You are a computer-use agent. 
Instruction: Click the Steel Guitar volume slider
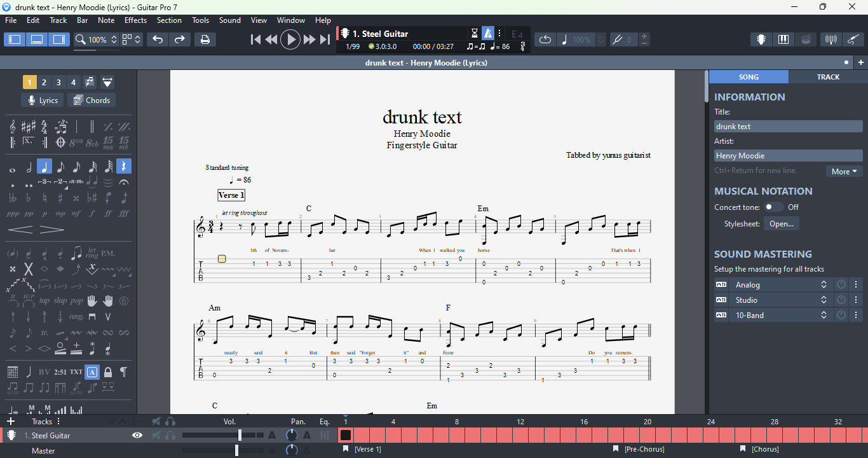(x=222, y=435)
